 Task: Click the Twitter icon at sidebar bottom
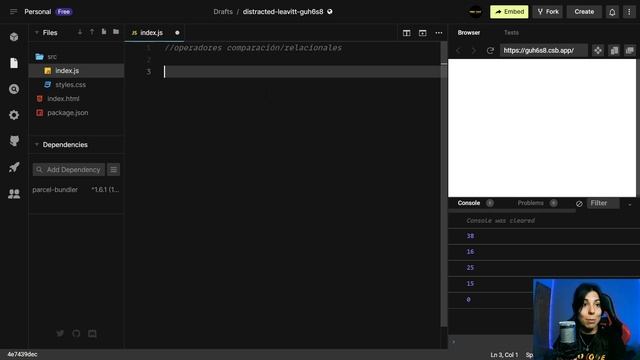pos(60,333)
